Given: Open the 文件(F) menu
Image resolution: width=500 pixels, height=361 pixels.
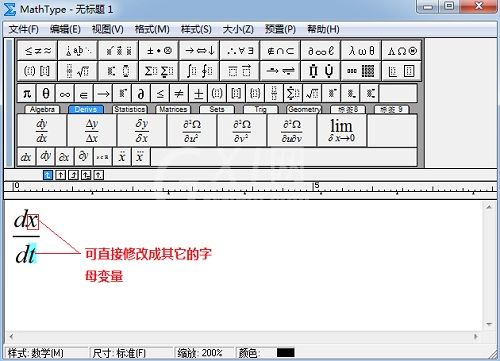Looking at the screenshot, I should click(x=24, y=29).
